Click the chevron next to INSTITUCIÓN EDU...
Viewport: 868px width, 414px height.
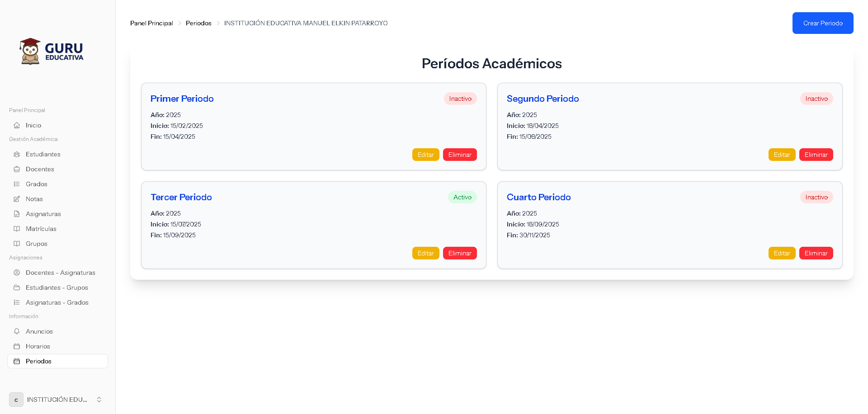pos(99,400)
